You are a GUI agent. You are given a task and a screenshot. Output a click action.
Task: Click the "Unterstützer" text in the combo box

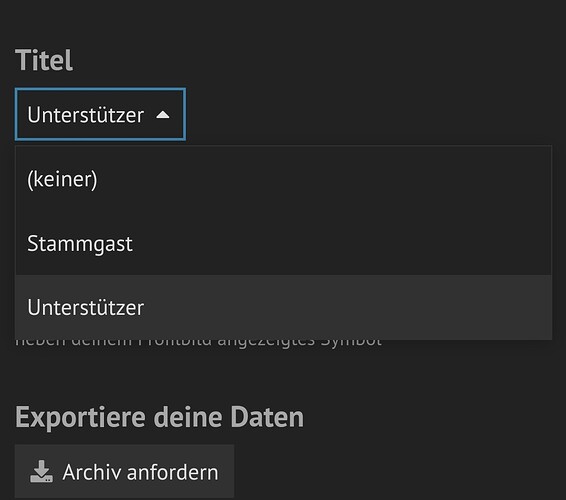(x=86, y=115)
